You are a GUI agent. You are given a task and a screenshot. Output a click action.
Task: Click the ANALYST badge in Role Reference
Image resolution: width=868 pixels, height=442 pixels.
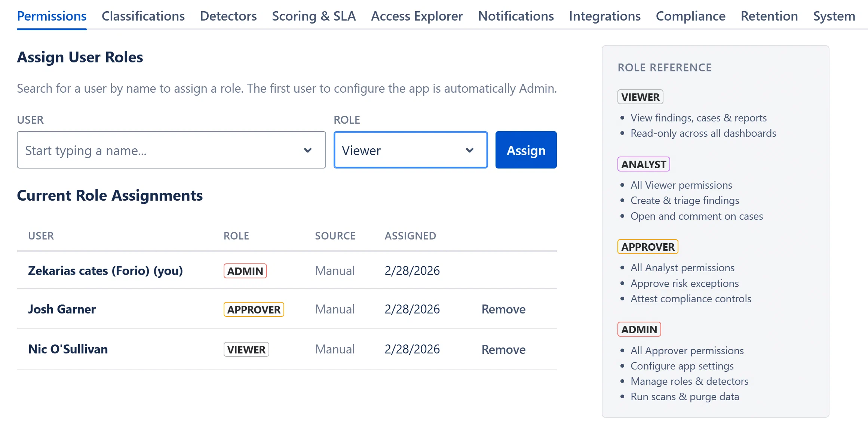(x=644, y=164)
